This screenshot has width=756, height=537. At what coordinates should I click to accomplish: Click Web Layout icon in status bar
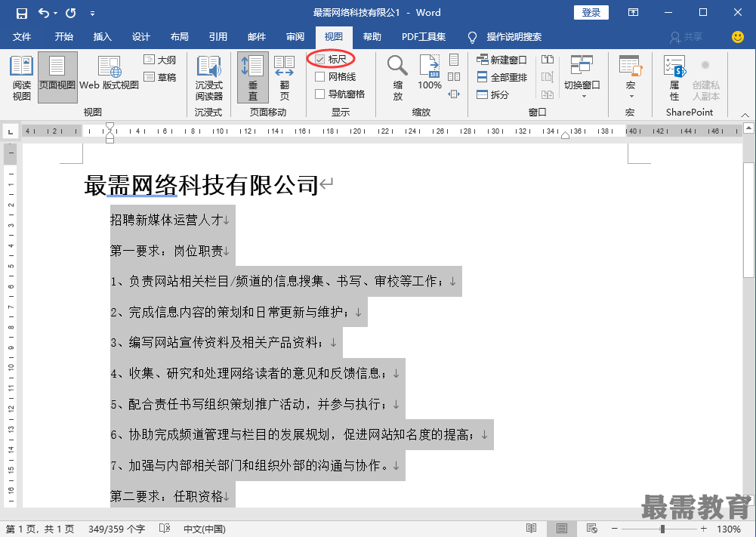[592, 529]
